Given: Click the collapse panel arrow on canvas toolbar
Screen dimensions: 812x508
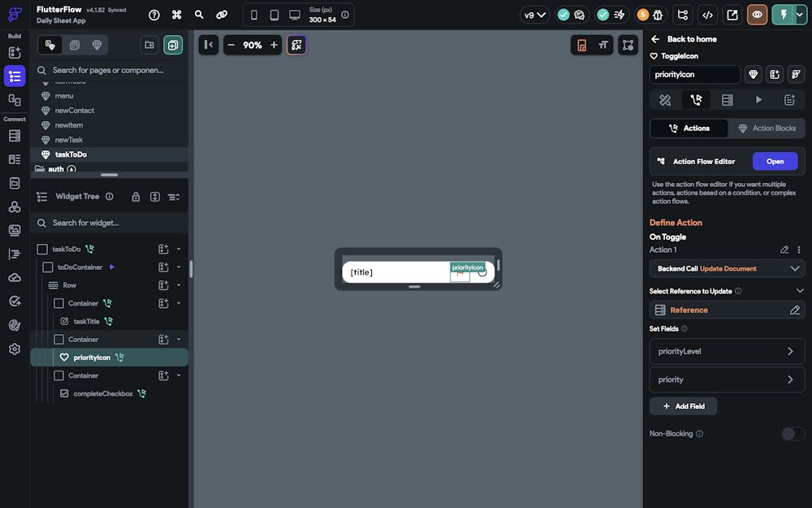Looking at the screenshot, I should [208, 45].
